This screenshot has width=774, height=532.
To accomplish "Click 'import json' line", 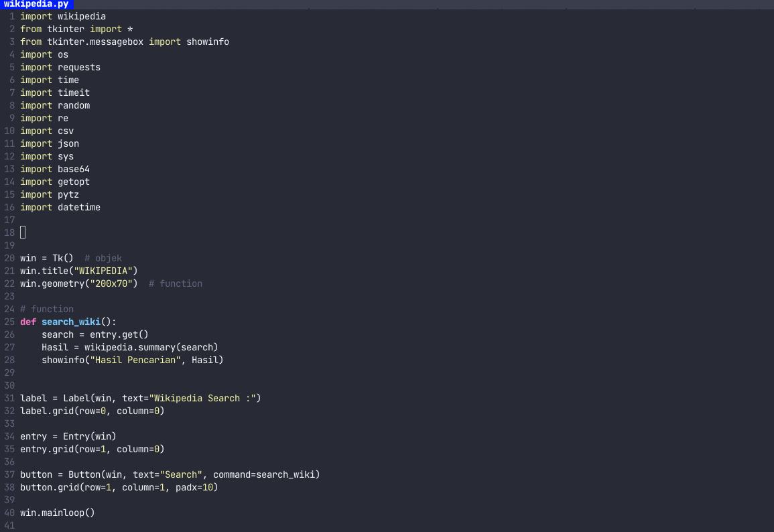I will click(50, 143).
